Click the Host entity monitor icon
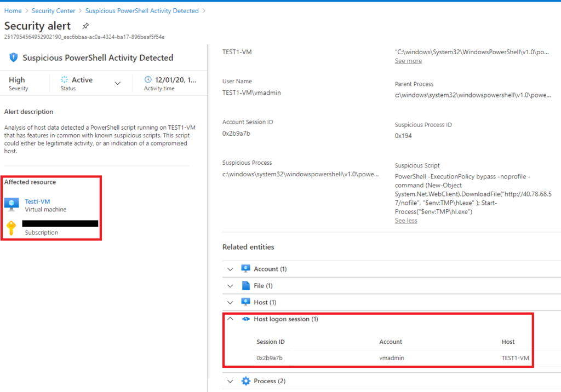Image resolution: width=561 pixels, height=392 pixels. [245, 302]
